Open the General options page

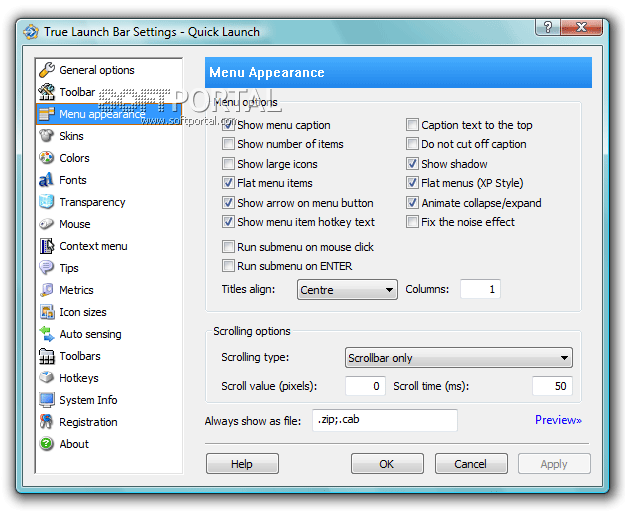[96, 70]
